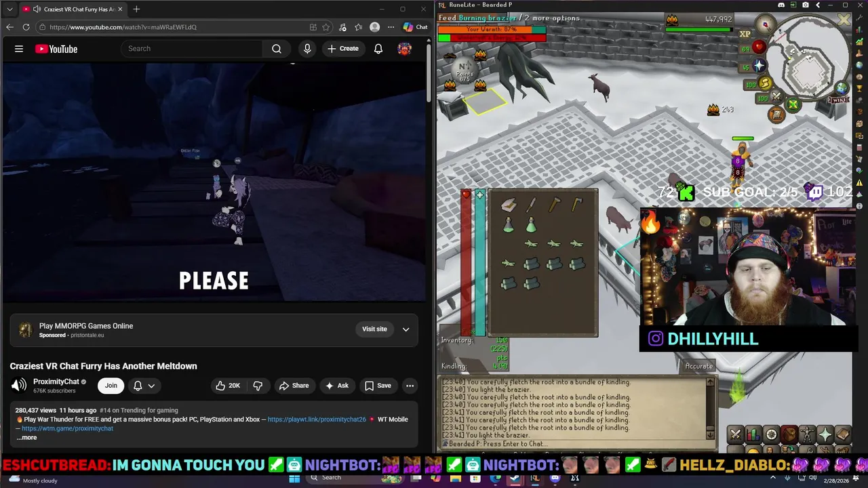Screen dimensions: 868x488
Task: Open ProximityChat channel name link
Action: pyautogui.click(x=56, y=382)
